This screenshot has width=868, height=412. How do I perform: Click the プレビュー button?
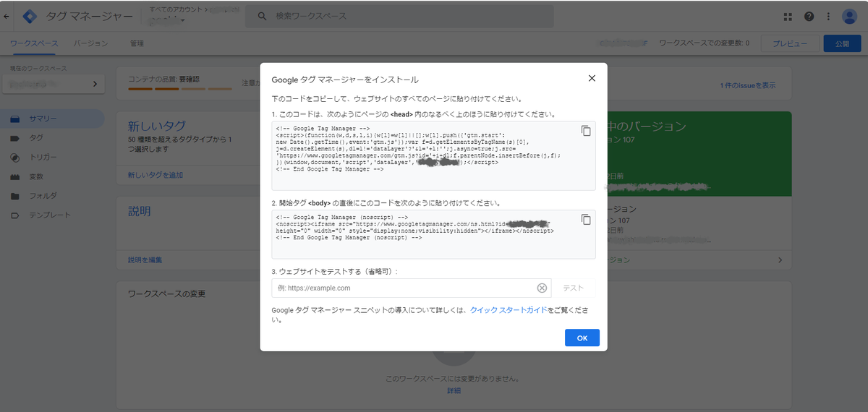(x=790, y=43)
